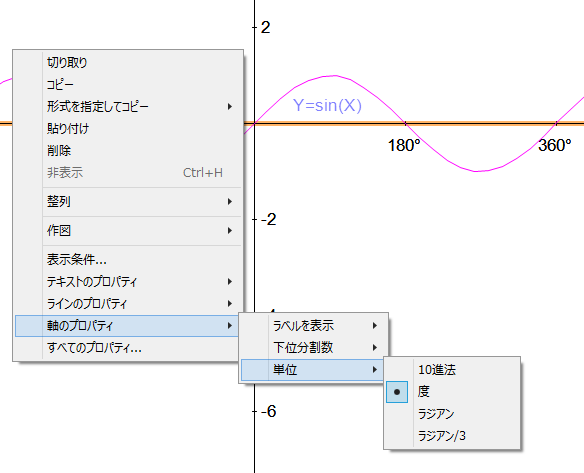
Task: Open 表示条件... dialog
Action: click(x=127, y=260)
